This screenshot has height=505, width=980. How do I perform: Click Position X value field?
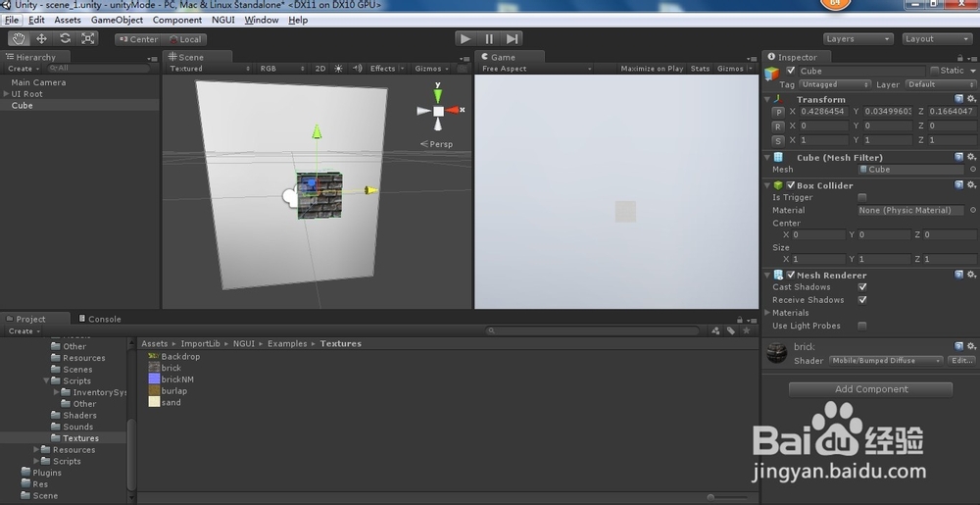click(x=824, y=112)
